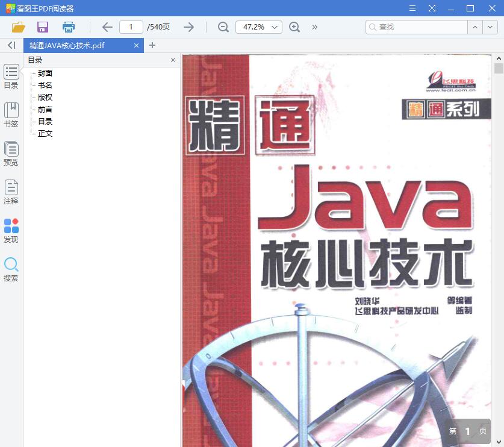
Task: Save the document with the floppy disk icon
Action: (43, 27)
